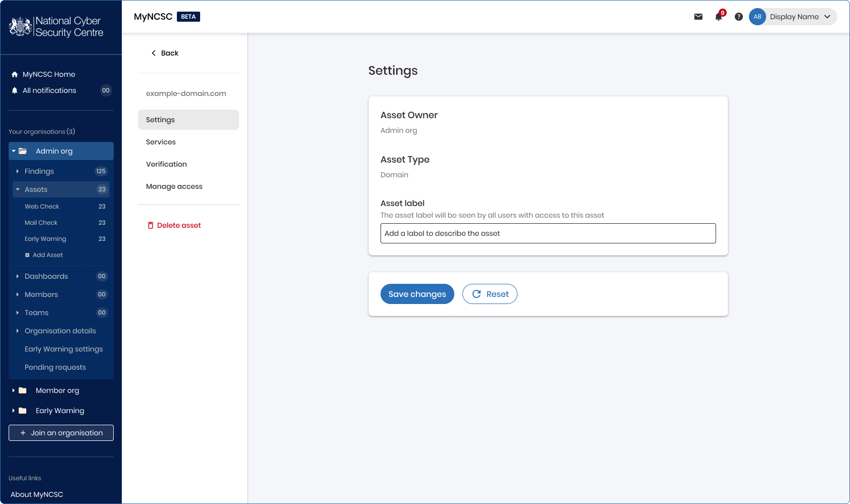
Task: Expand the Member org arrow
Action: pos(14,390)
